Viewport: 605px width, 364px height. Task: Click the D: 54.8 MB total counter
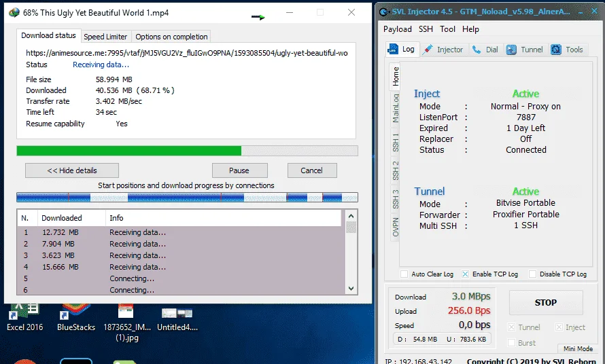(x=417, y=339)
